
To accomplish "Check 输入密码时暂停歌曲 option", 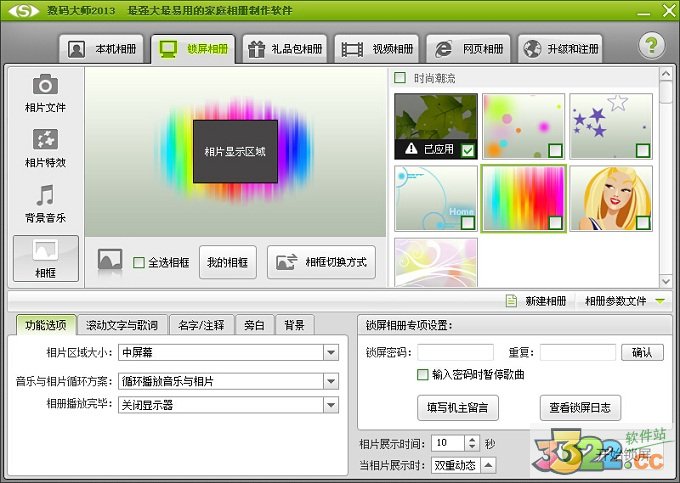I will (423, 375).
